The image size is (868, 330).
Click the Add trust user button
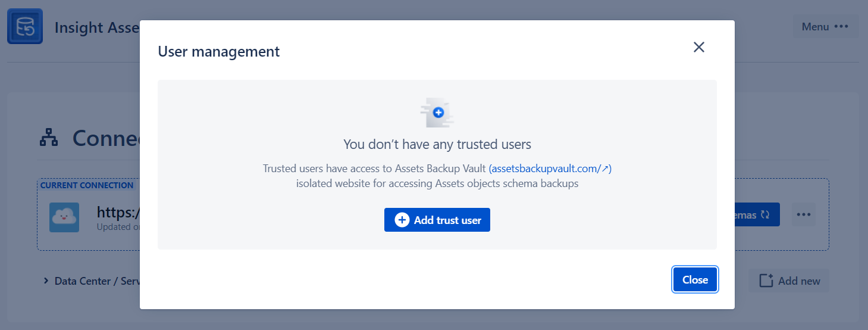pos(437,220)
